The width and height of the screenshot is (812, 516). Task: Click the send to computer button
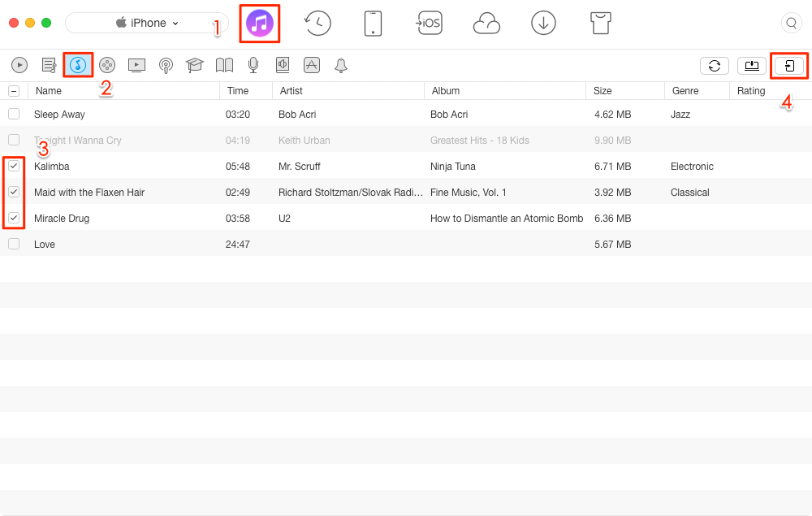(751, 66)
